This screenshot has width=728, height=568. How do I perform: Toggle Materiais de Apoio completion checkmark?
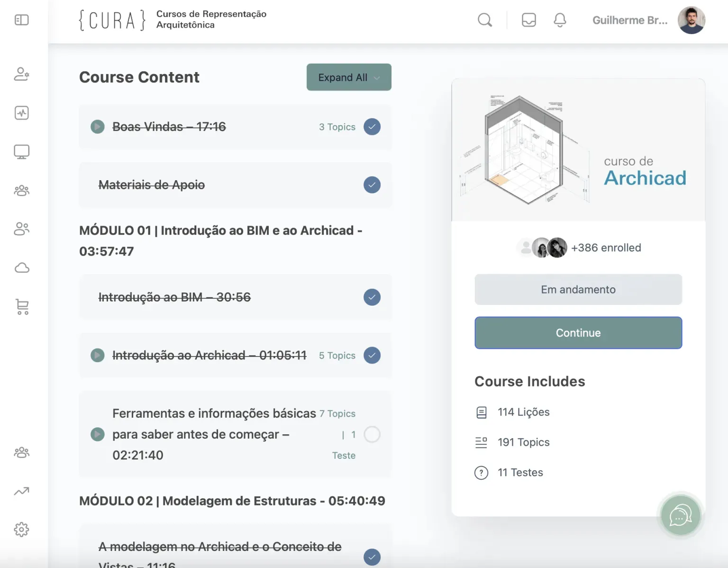[372, 185]
